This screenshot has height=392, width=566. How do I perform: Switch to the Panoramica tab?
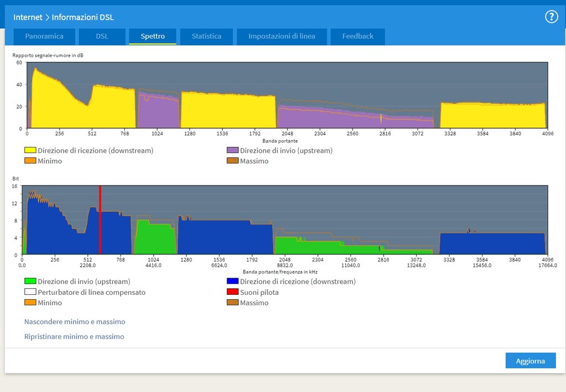tap(44, 36)
